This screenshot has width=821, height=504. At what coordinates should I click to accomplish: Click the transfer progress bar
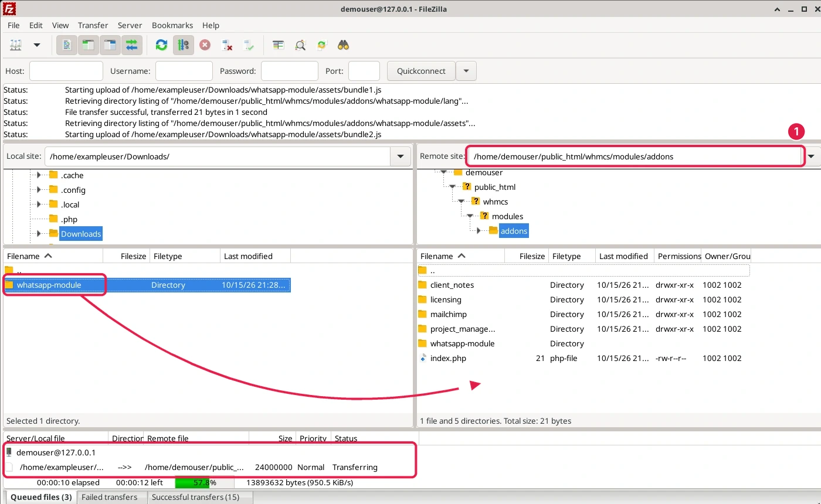coord(204,483)
